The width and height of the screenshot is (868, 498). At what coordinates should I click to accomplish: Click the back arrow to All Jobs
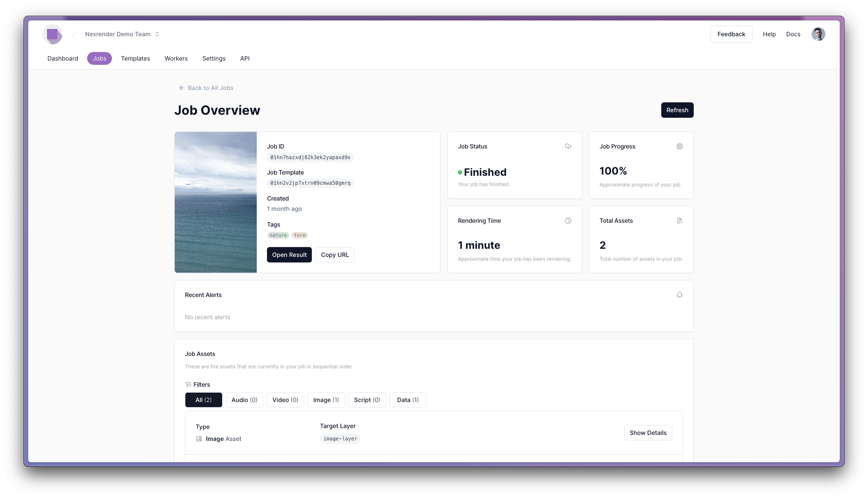[182, 88]
